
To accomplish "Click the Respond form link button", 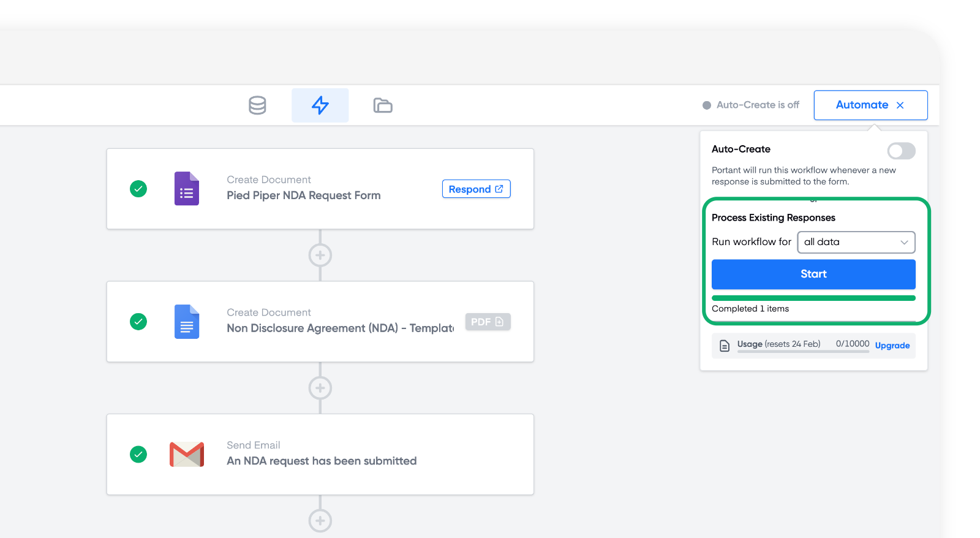I will click(476, 189).
